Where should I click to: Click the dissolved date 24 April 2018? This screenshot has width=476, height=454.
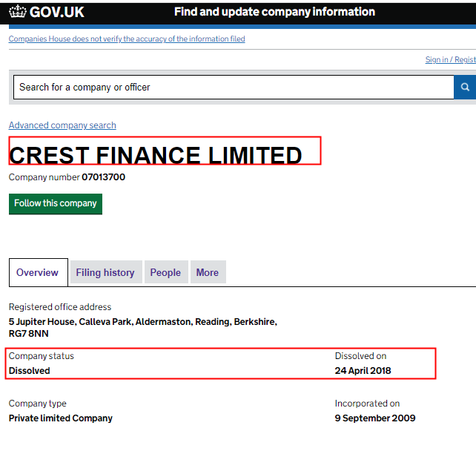point(363,371)
